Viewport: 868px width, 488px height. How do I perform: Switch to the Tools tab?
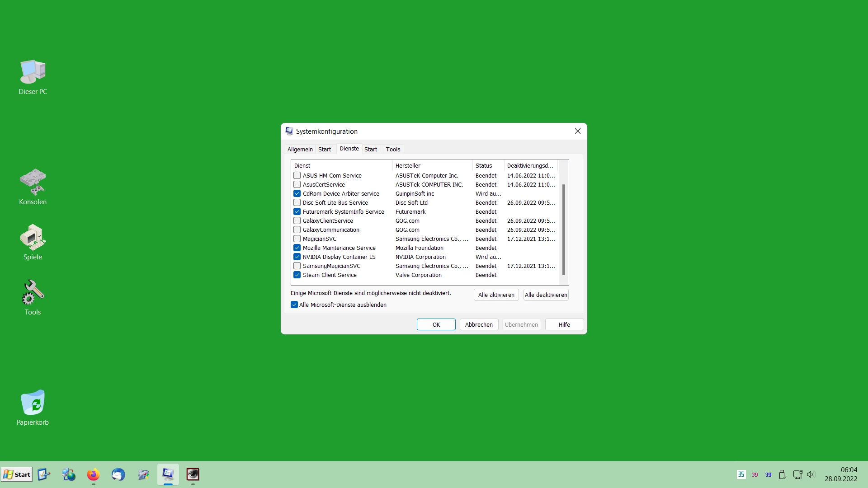pos(393,150)
